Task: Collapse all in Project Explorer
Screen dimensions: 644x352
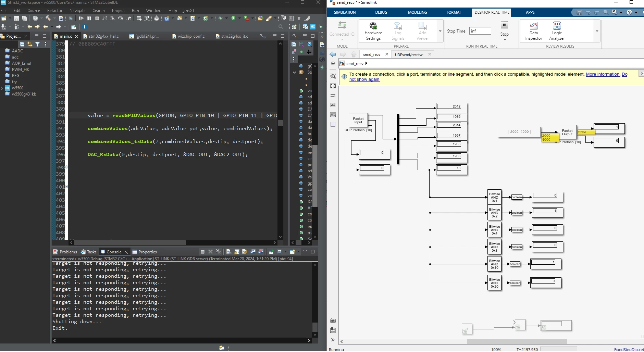Action: point(22,44)
